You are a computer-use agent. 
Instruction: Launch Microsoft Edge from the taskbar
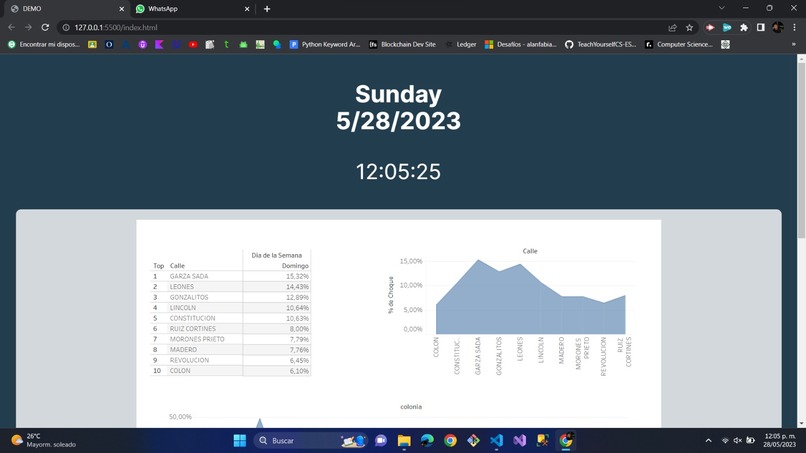pos(427,441)
